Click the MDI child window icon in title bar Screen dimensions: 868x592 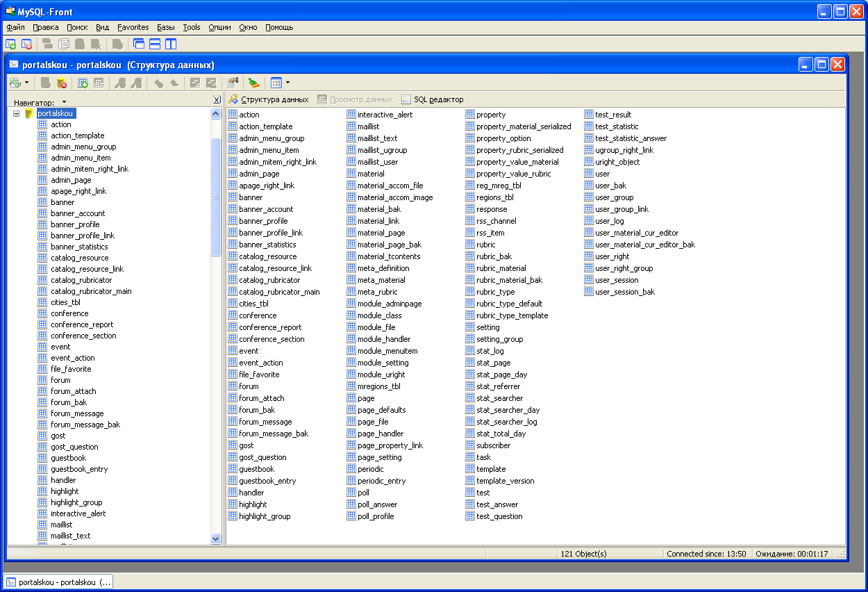click(13, 65)
